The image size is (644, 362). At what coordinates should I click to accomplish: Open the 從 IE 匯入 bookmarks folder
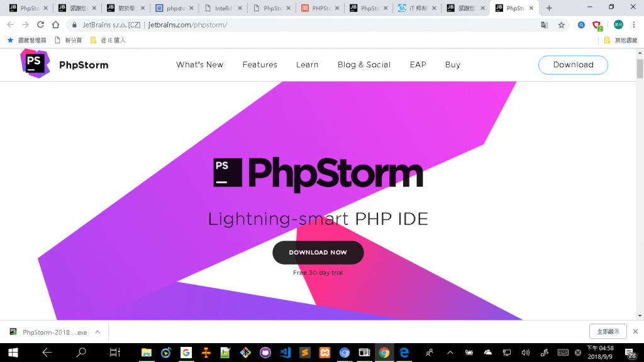coord(108,40)
